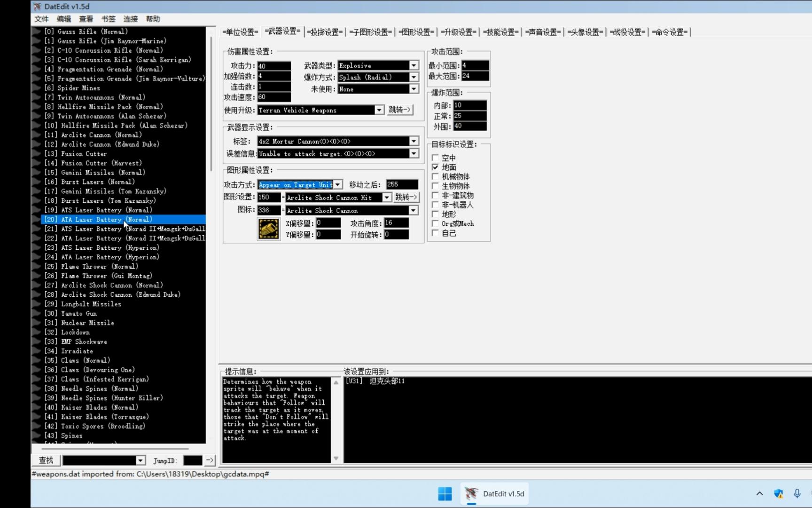Click the microphone icon in the system tray
This screenshot has height=508, width=812.
[x=796, y=493]
